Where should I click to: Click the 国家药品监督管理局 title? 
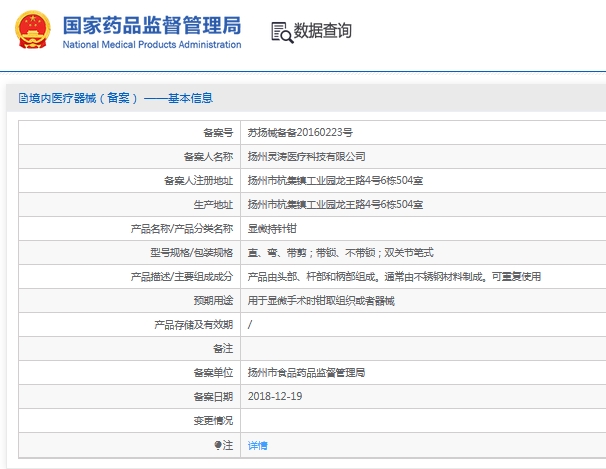[x=152, y=25]
